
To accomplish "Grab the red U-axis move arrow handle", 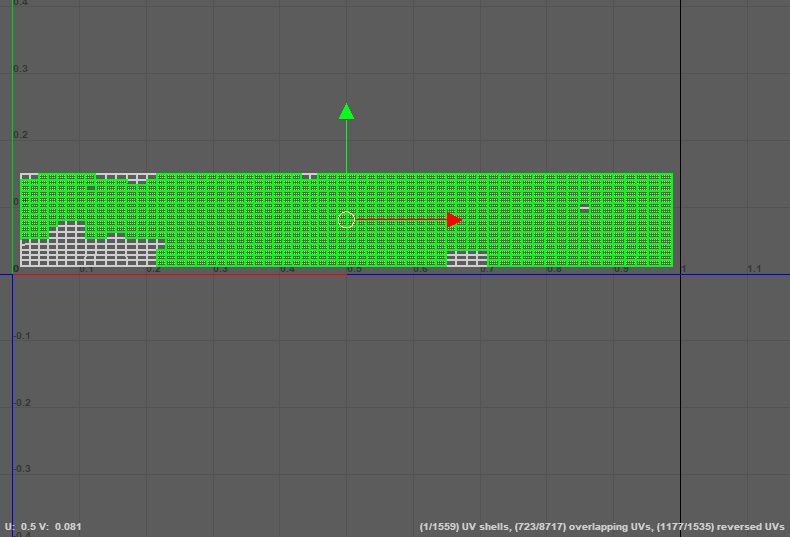I will (454, 220).
